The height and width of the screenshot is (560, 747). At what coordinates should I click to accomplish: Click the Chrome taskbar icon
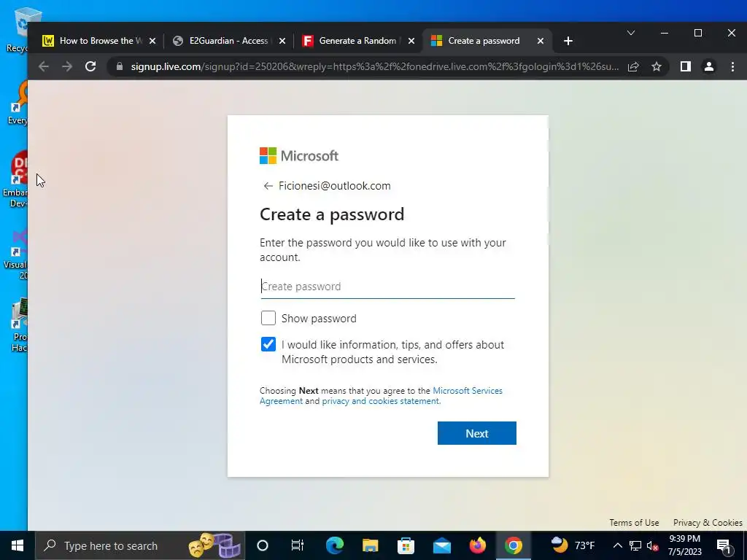coord(513,545)
